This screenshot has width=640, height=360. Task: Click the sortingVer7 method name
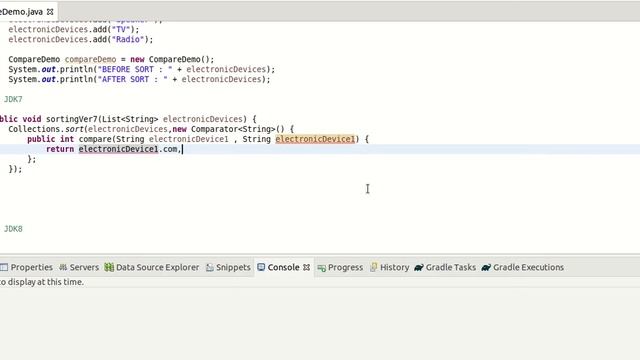point(71,119)
